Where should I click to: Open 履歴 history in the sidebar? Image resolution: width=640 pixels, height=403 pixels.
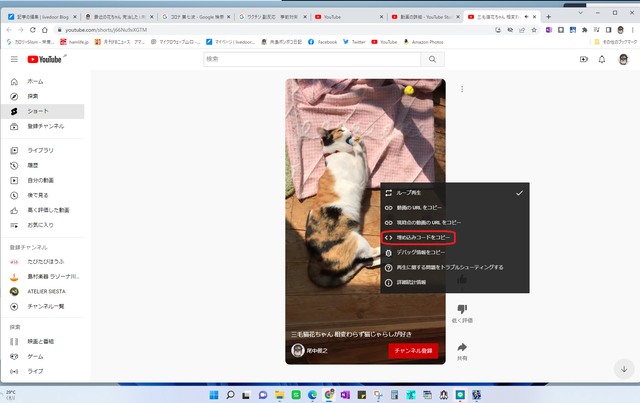[x=43, y=165]
